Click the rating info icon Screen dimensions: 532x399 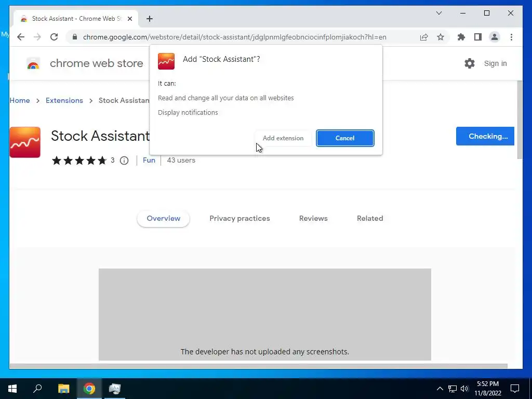[x=124, y=161]
